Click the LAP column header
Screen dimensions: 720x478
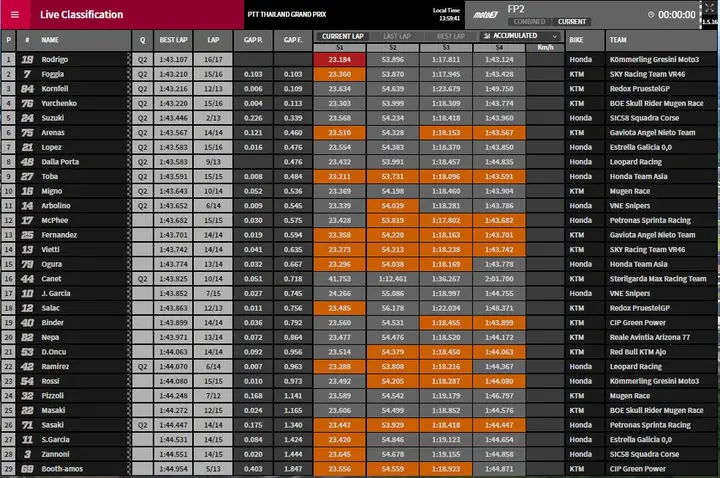[x=213, y=40]
